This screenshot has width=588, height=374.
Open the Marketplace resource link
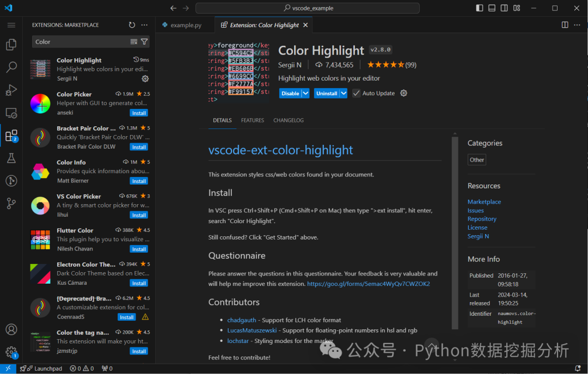click(x=484, y=202)
